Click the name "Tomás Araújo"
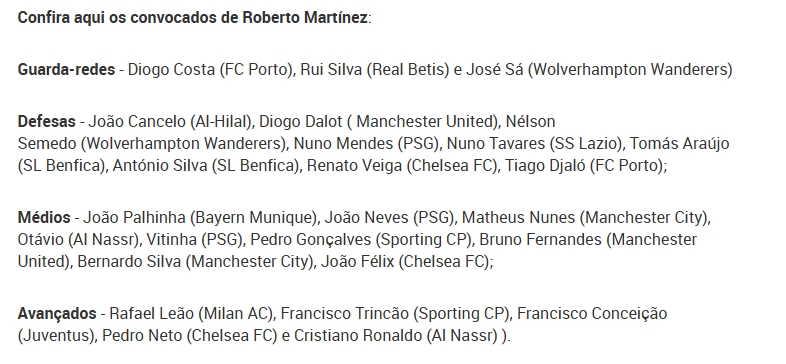 pyautogui.click(x=679, y=143)
